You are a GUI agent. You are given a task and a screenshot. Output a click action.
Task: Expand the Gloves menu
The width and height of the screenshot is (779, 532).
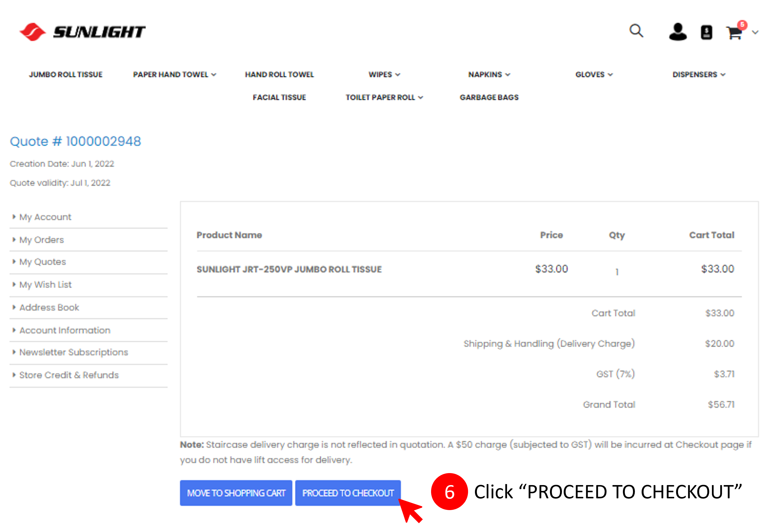pos(594,74)
